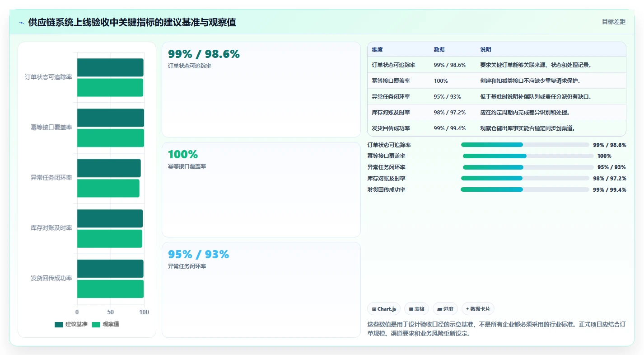The image size is (644, 355).
Task: Click the progress list label 库存对账及时率
Action: [x=387, y=179]
